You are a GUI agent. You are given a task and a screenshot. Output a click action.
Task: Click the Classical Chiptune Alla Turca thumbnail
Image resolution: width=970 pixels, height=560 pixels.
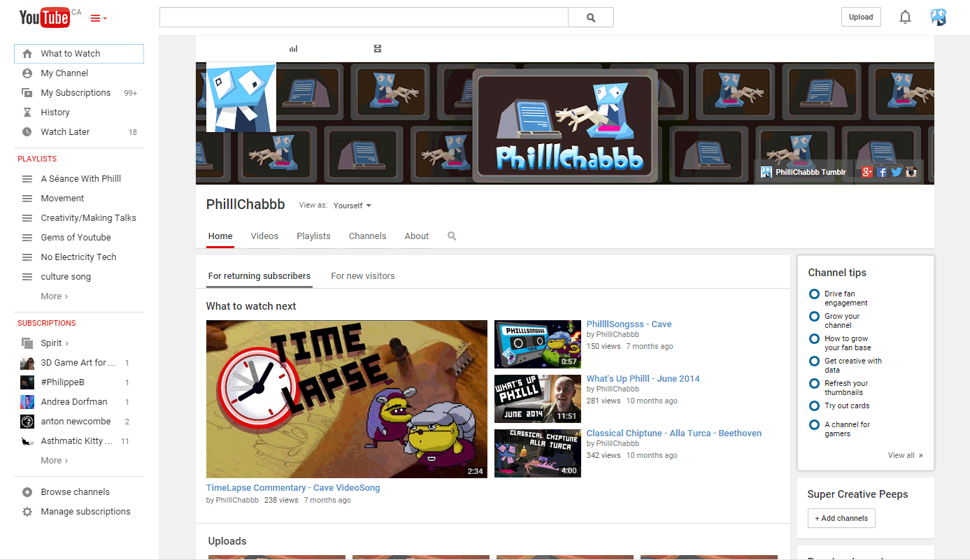tap(538, 454)
